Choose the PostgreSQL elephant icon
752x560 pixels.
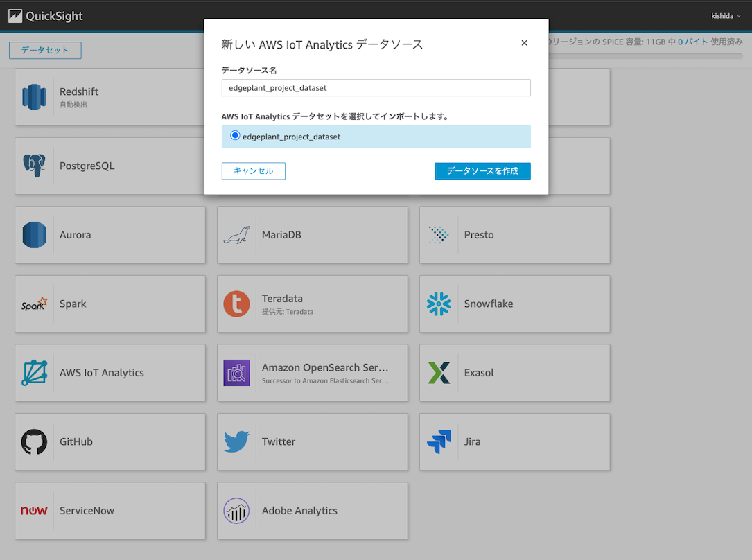35,166
